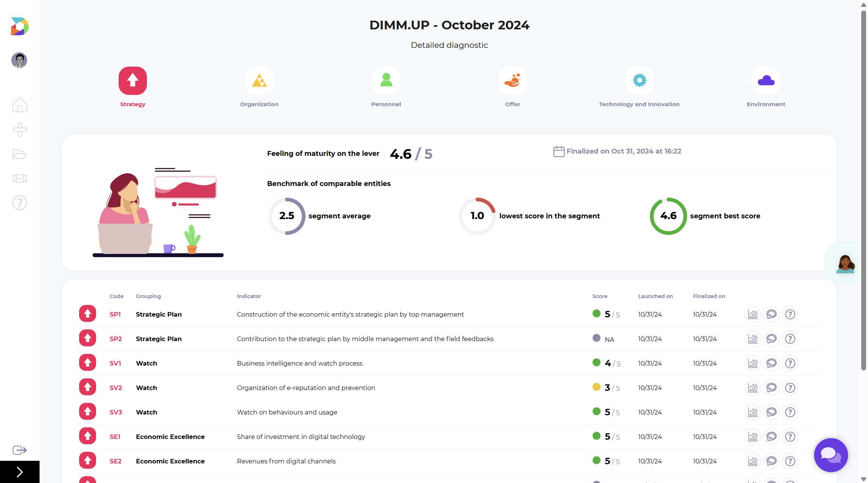The height and width of the screenshot is (483, 868).
Task: Click 'Business intelligence and watch process' indicator
Action: tap(300, 363)
